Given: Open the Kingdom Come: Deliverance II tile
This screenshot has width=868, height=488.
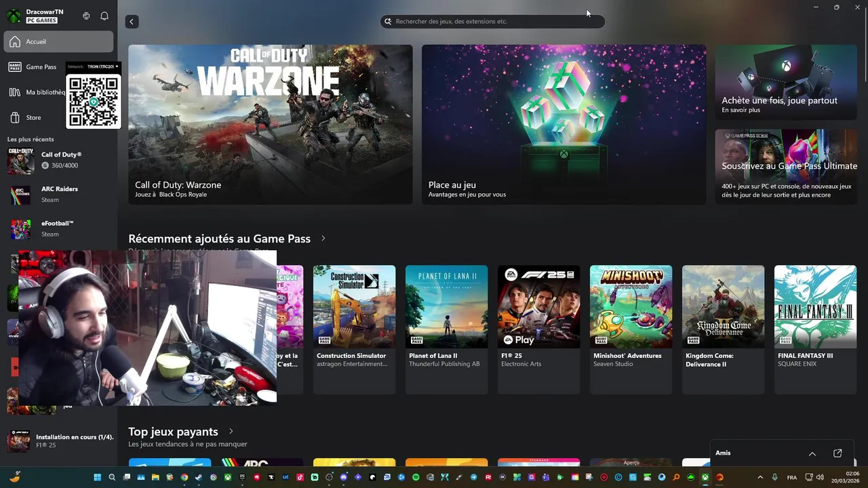Looking at the screenshot, I should pos(723,329).
